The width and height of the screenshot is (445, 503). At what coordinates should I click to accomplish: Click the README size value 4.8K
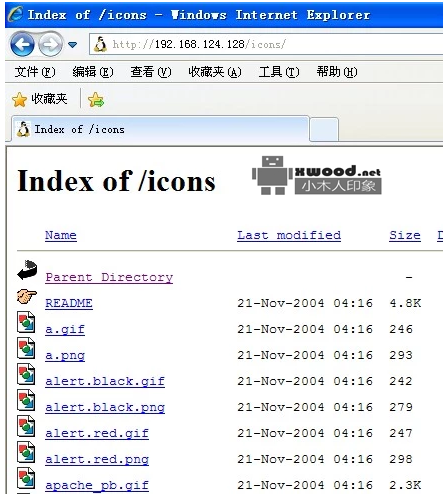point(405,303)
